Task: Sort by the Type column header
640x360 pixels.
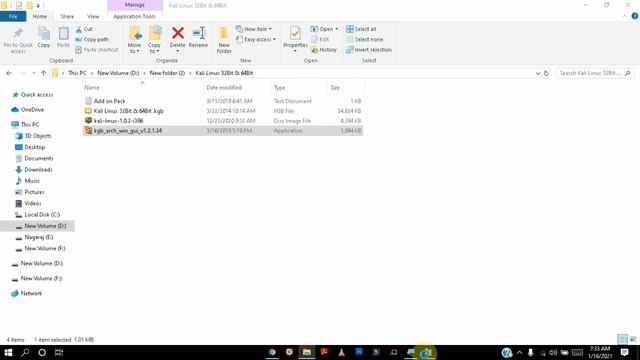Action: [x=299, y=87]
